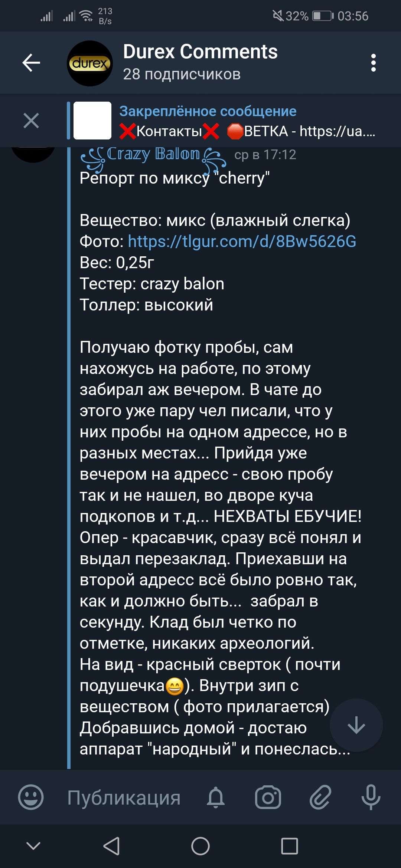Tap the Crazy Balon sender name

[x=153, y=154]
